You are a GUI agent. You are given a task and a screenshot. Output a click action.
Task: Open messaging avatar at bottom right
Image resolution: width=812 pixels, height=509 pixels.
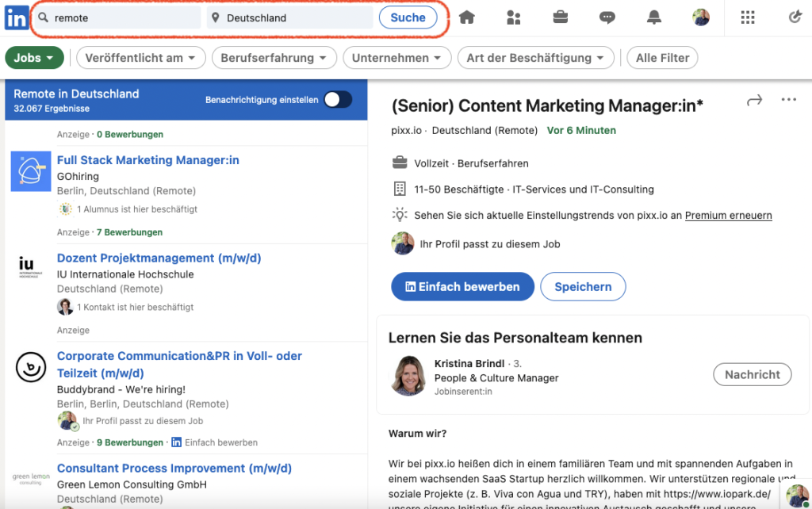(798, 496)
